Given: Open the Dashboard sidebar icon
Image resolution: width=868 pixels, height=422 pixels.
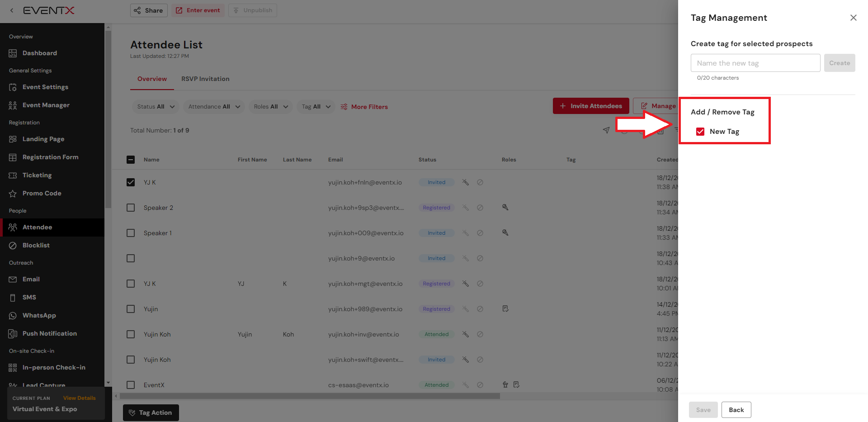Looking at the screenshot, I should click(13, 53).
